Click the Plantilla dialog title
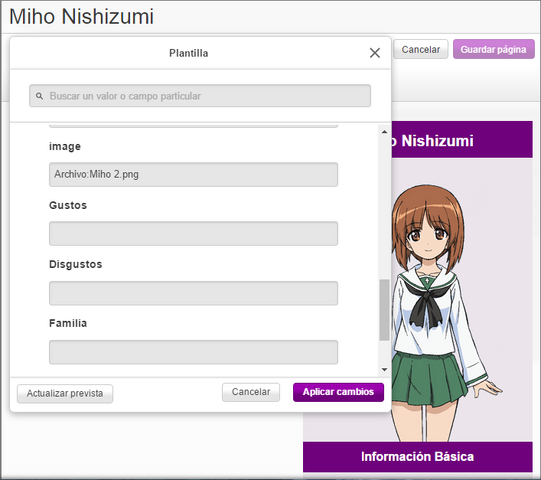Image resolution: width=541 pixels, height=480 pixels. point(189,53)
